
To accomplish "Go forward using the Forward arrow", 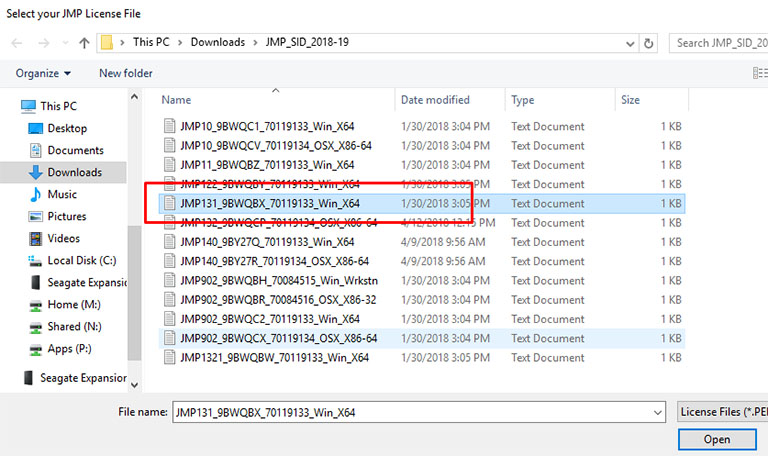I will (44, 43).
